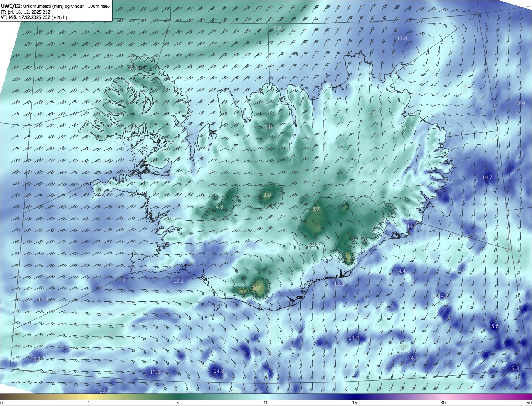Click the 'UWC/IG: Úrkomumætti (mm)' title line
The height and width of the screenshot is (406, 532).
tap(55, 6)
